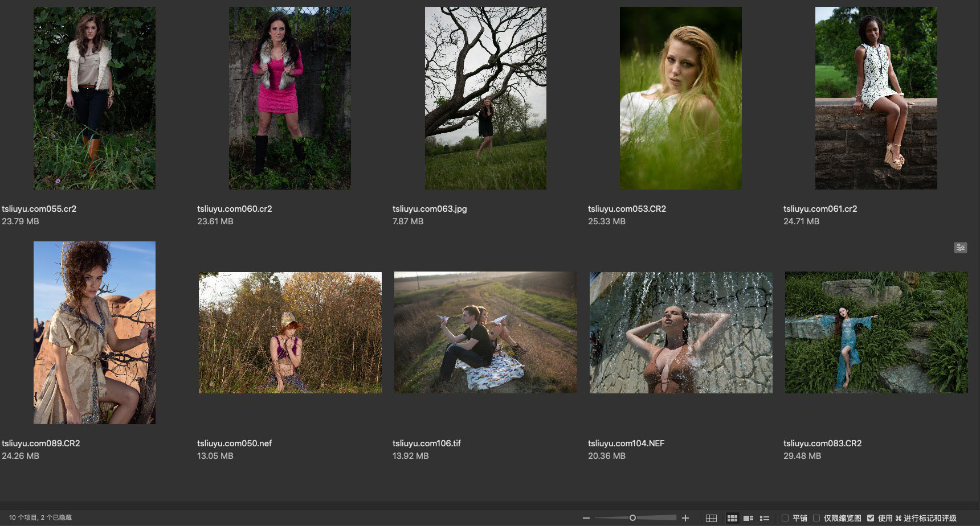
Task: Click the 24.71 MB file size
Action: [x=802, y=221]
